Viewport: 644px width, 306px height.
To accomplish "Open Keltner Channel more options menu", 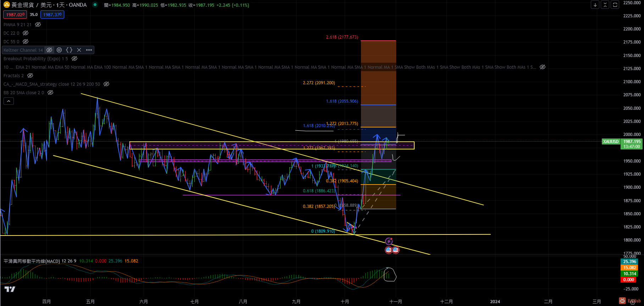I will [89, 50].
